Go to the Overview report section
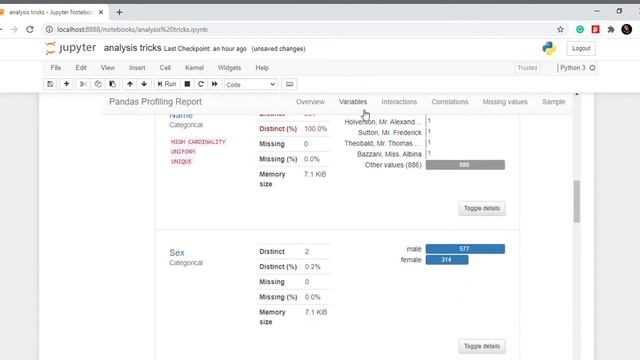Image resolution: width=640 pixels, height=360 pixels. (x=310, y=102)
